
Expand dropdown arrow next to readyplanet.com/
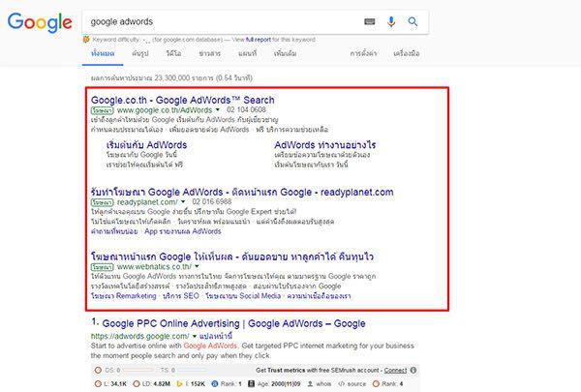pos(183,202)
